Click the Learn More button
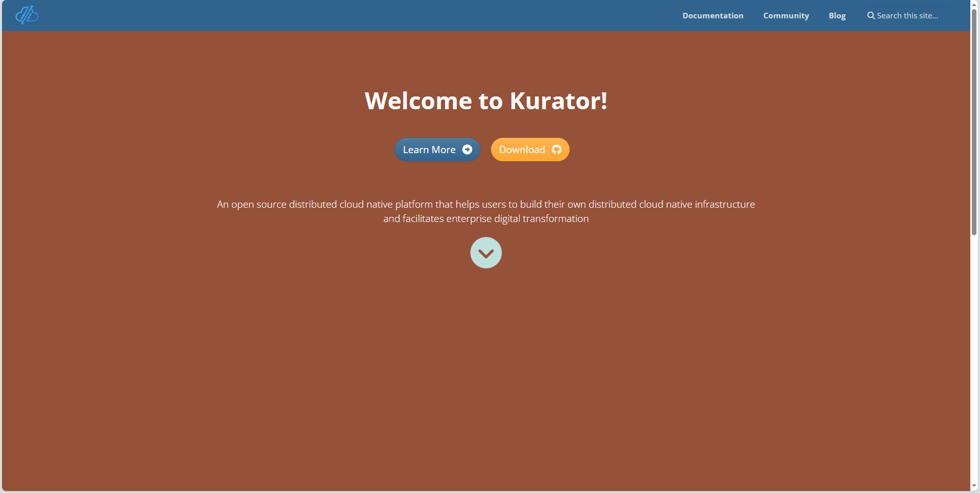980x493 pixels. click(437, 150)
